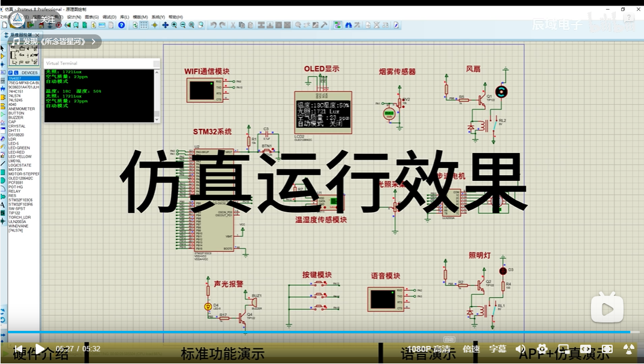Toggle the grid display toolbar icon
Image resolution: width=644 pixels, height=364 pixels.
coord(144,25)
